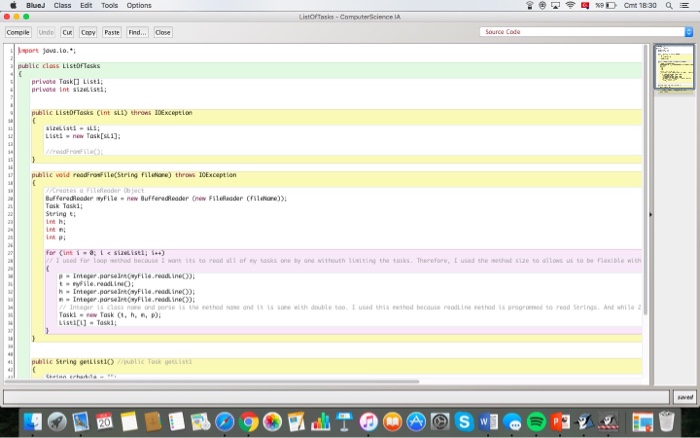Open the Class menu
Image resolution: width=700 pixels, height=438 pixels.
62,5
